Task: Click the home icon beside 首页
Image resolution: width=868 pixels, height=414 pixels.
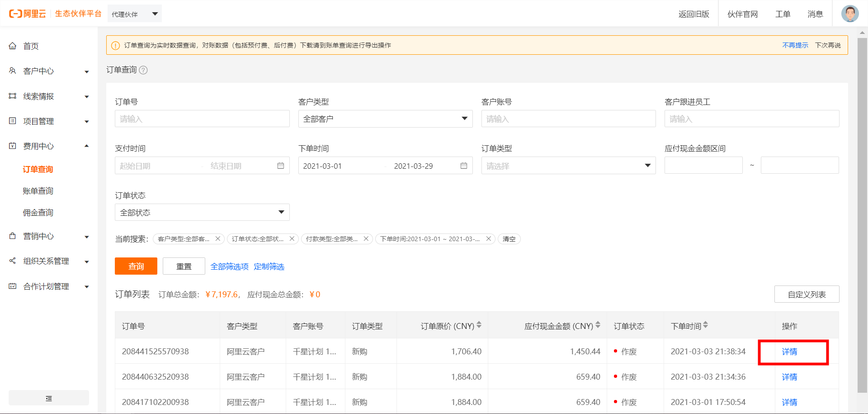Action: tap(13, 46)
